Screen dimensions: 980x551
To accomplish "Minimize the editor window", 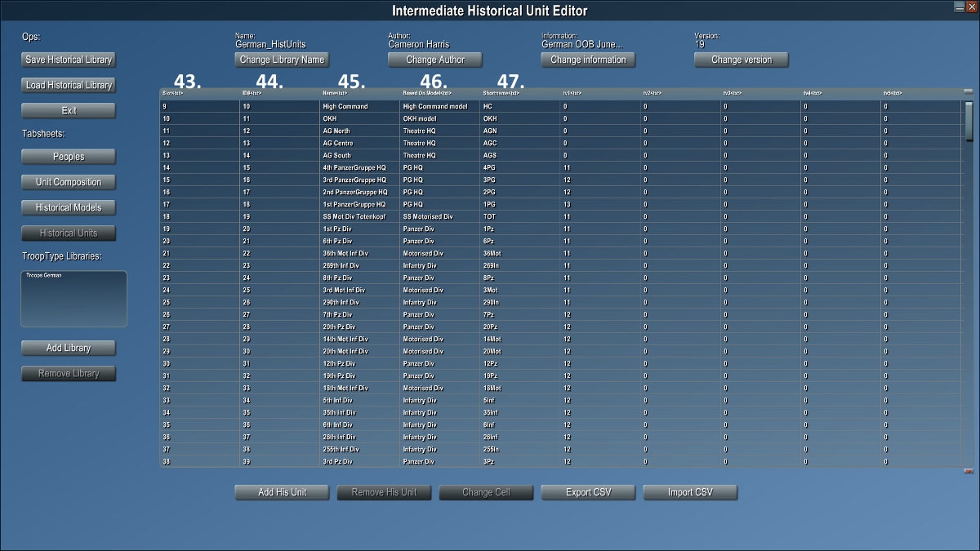I will (959, 6).
